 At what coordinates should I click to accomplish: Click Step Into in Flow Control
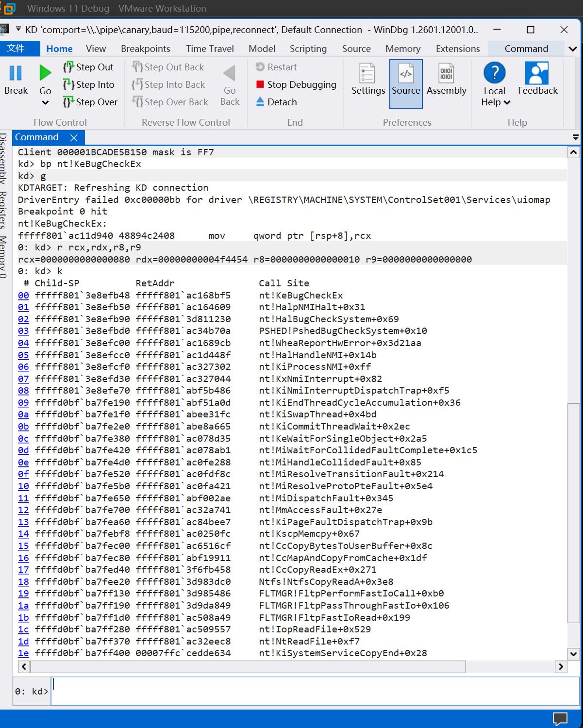pos(88,84)
